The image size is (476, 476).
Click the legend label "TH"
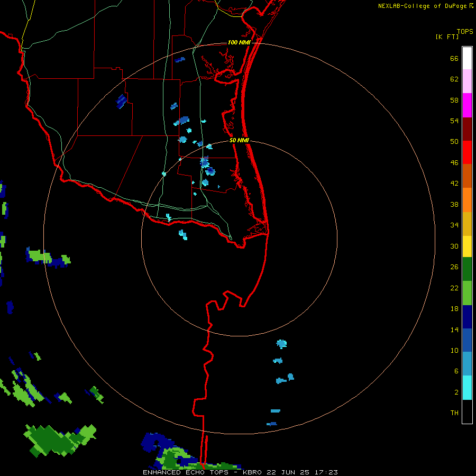[x=454, y=413]
